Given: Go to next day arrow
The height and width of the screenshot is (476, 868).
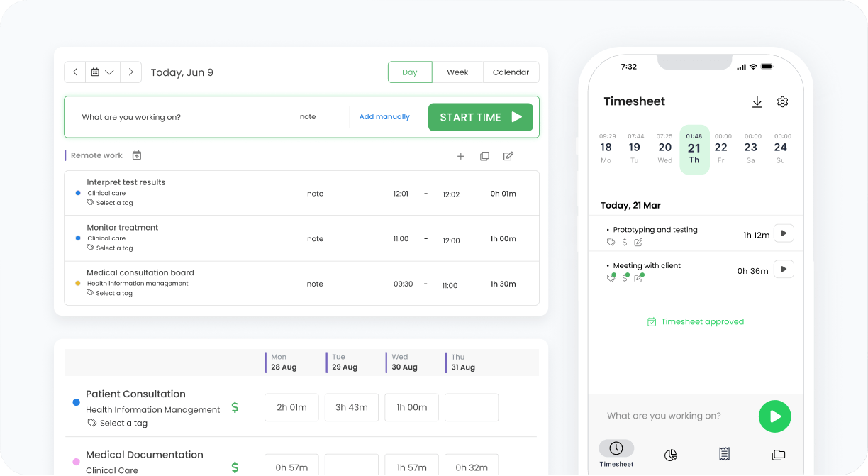Looking at the screenshot, I should 130,72.
